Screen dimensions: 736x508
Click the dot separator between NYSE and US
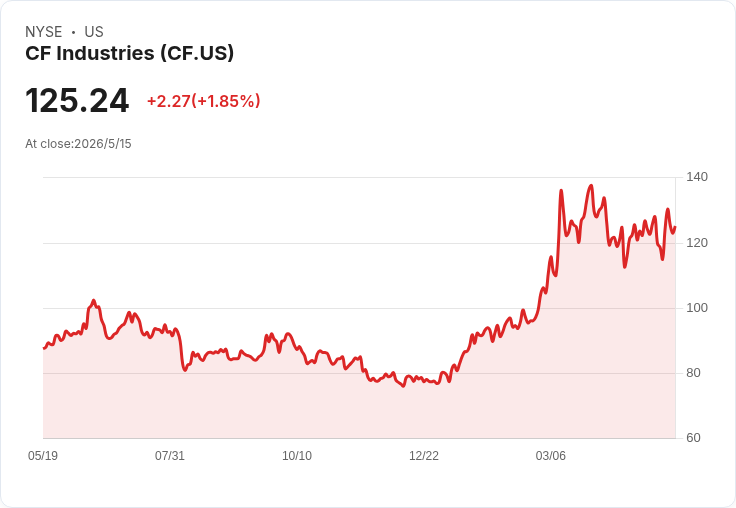73,32
